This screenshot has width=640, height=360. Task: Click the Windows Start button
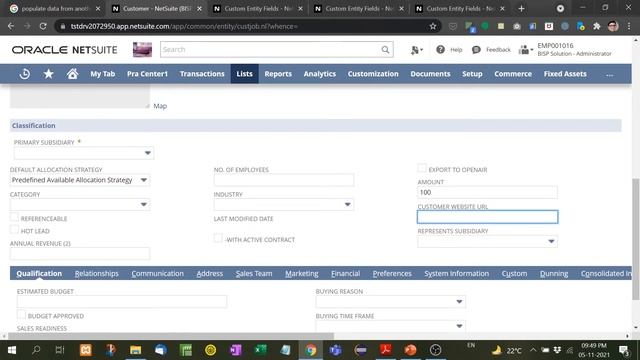point(12,350)
